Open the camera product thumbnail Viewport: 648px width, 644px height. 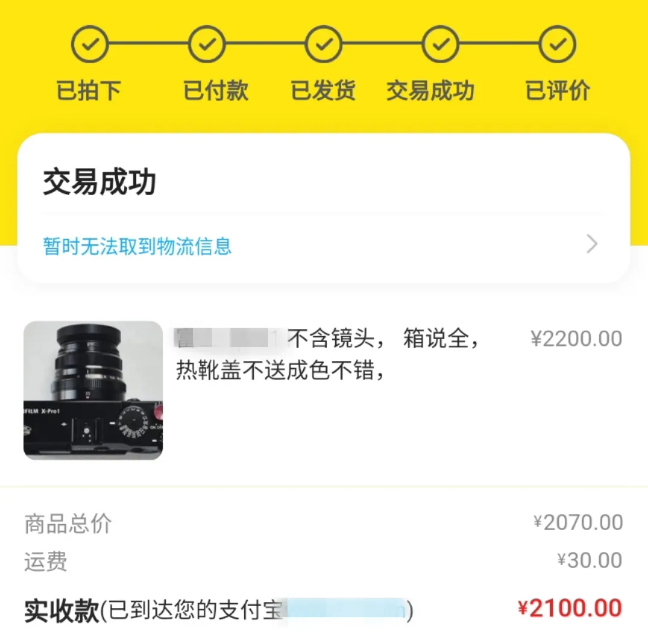[92, 390]
